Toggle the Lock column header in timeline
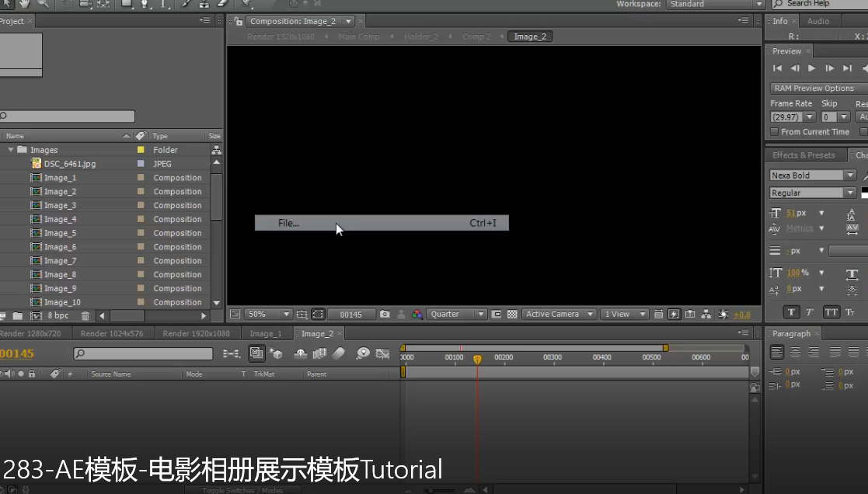 pyautogui.click(x=32, y=374)
